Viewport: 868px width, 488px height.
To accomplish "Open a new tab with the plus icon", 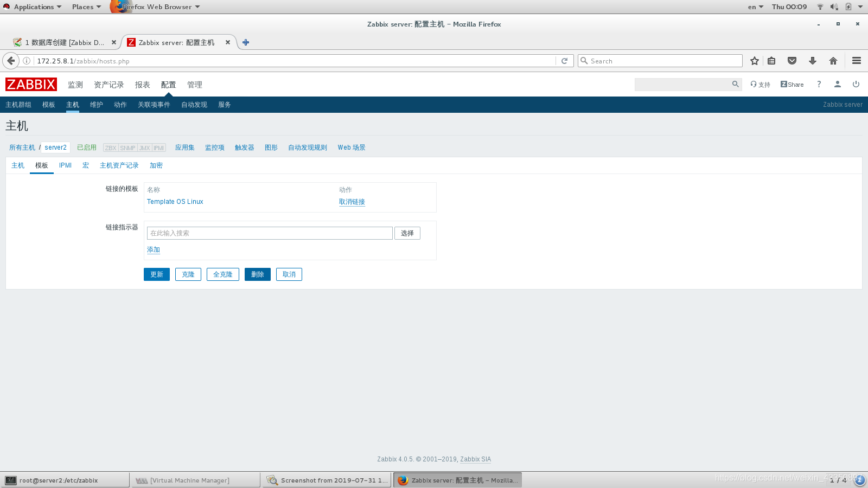I will point(246,42).
